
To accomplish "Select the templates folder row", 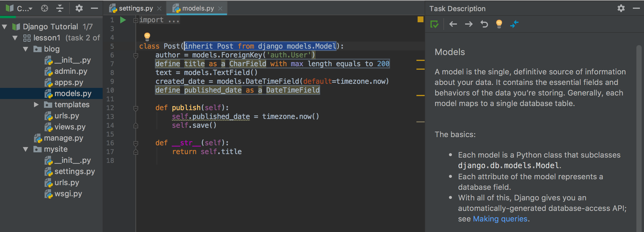I will pos(51,105).
